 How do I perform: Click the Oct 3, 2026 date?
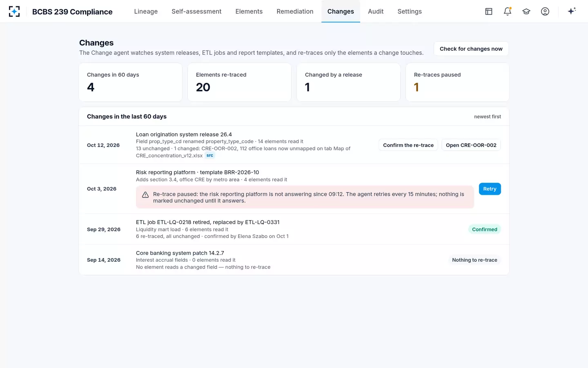click(102, 189)
